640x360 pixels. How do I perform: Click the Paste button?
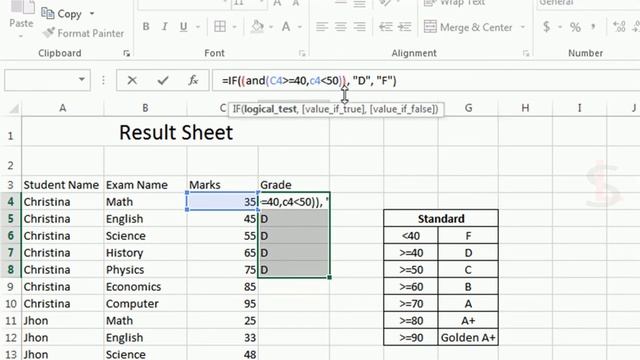(21, 16)
